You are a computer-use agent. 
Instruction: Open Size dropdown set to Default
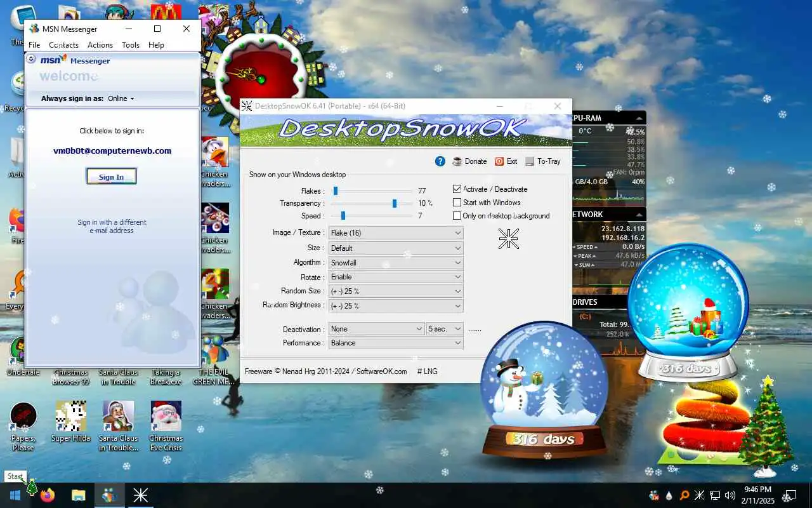(x=396, y=248)
